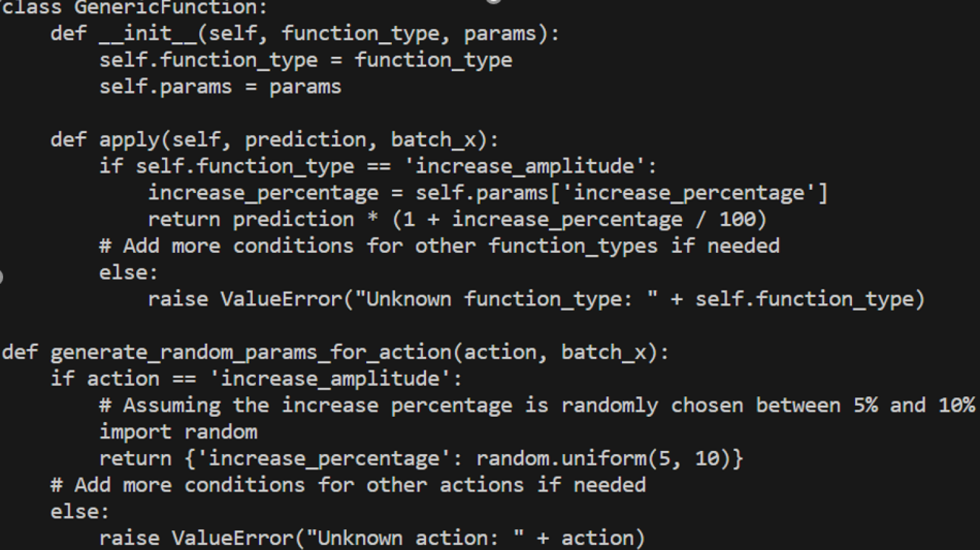Click the number 100 in the return expression
The height and width of the screenshot is (550, 980).
pos(737,219)
